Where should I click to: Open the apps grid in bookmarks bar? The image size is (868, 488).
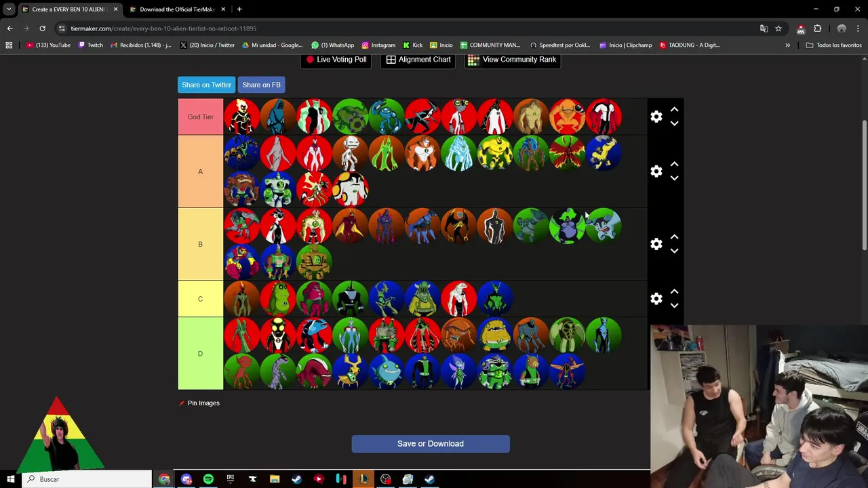[9, 45]
